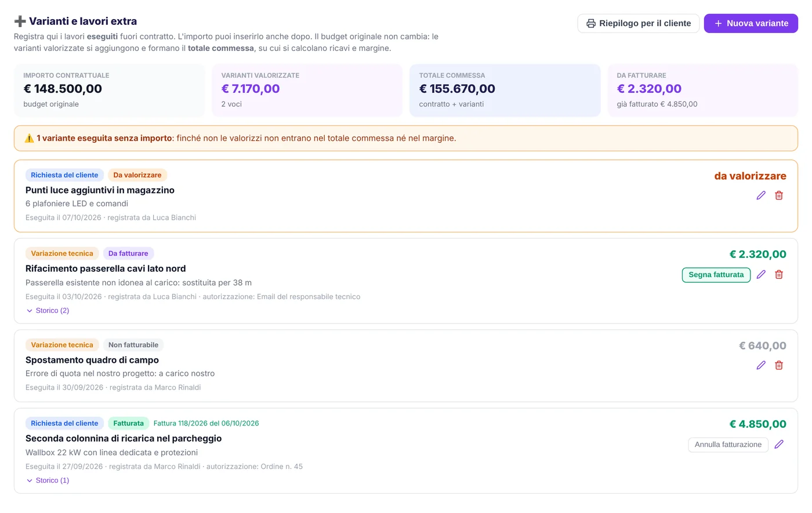
Task: Click the € 4.850,00 amount on Seconda colonnina
Action: (x=758, y=424)
